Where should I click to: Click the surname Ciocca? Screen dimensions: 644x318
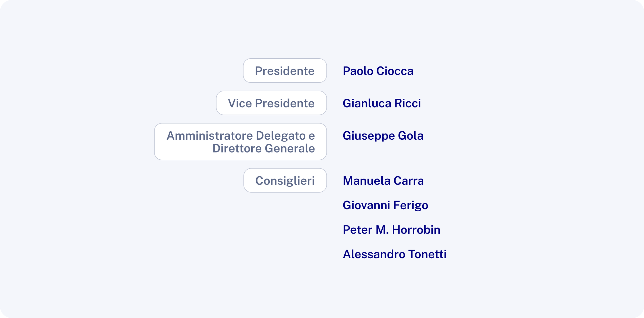pyautogui.click(x=395, y=71)
